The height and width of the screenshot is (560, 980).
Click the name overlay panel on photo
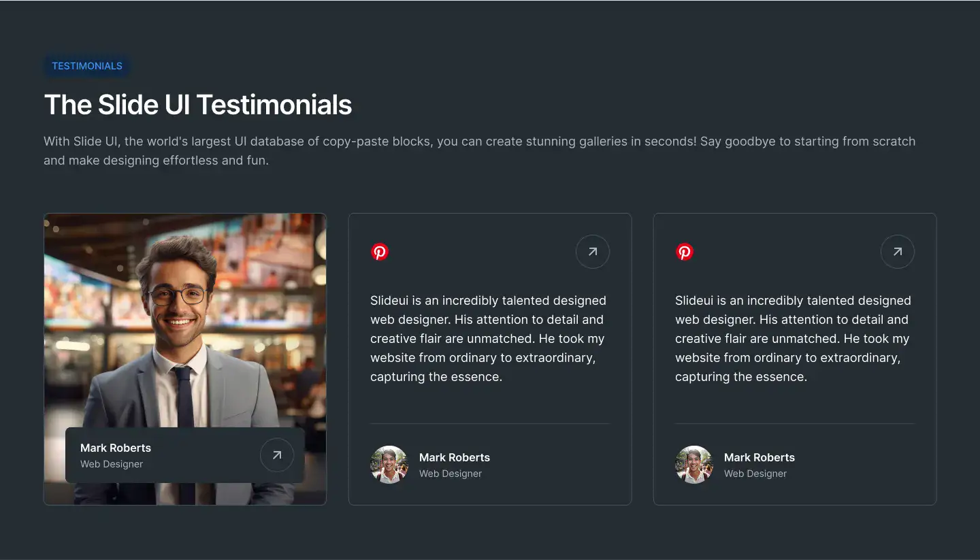[x=185, y=455]
